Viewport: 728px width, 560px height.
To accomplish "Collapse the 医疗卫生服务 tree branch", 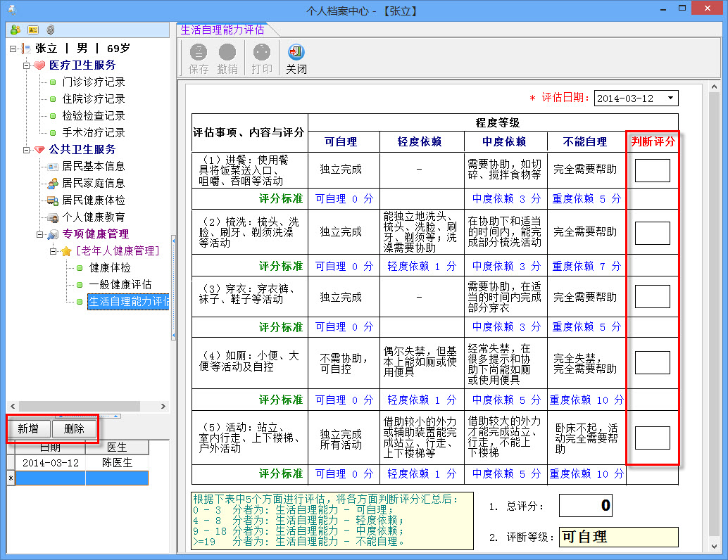I will click(27, 65).
